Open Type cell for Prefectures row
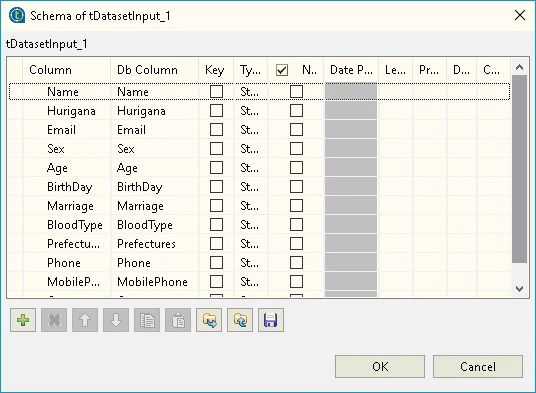536x393 pixels. pos(251,244)
